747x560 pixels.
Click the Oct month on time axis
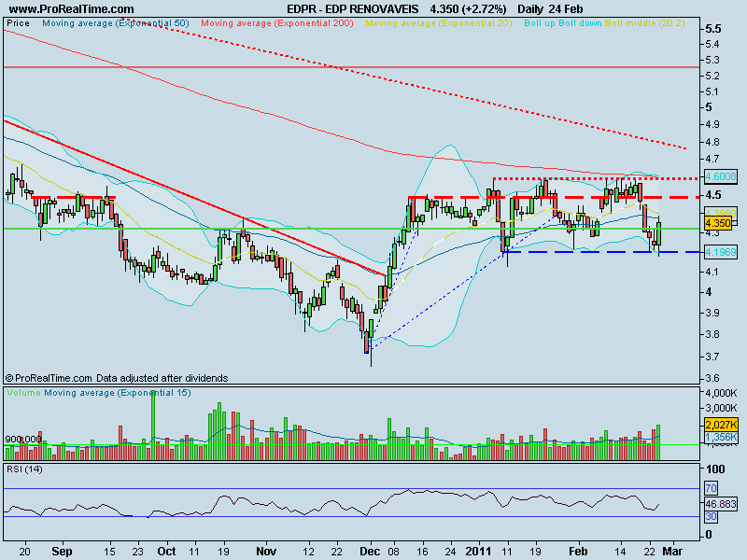(167, 552)
